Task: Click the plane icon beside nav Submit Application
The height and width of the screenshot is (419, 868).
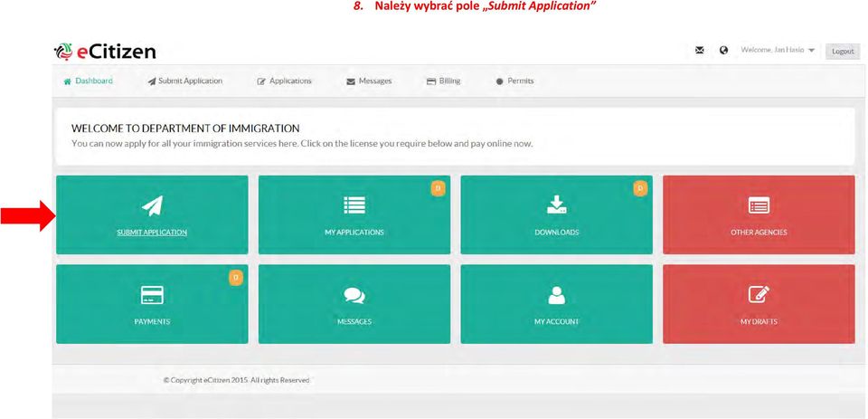Action: click(x=152, y=81)
